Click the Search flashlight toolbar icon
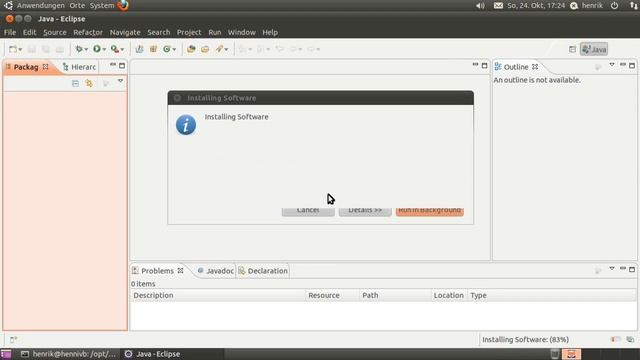 pyautogui.click(x=220, y=49)
